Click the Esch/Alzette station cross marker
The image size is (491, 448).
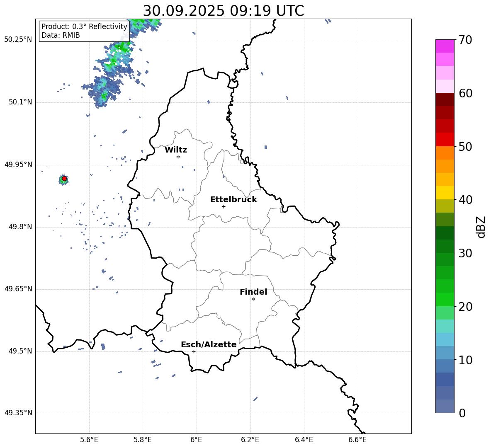[194, 351]
